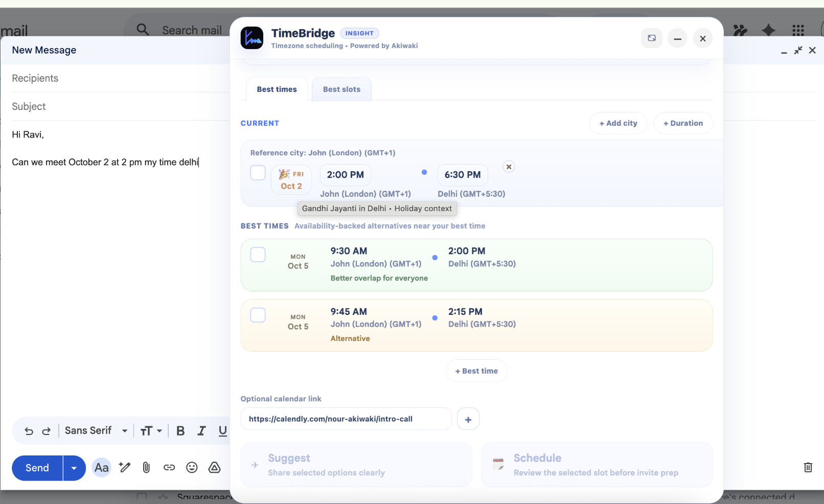Insert a link using the chain icon
This screenshot has width=824, height=504.
pyautogui.click(x=169, y=467)
